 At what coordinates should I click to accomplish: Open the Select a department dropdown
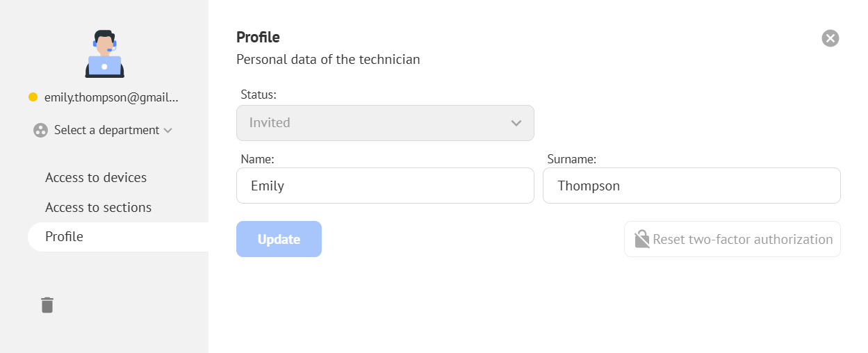click(107, 130)
